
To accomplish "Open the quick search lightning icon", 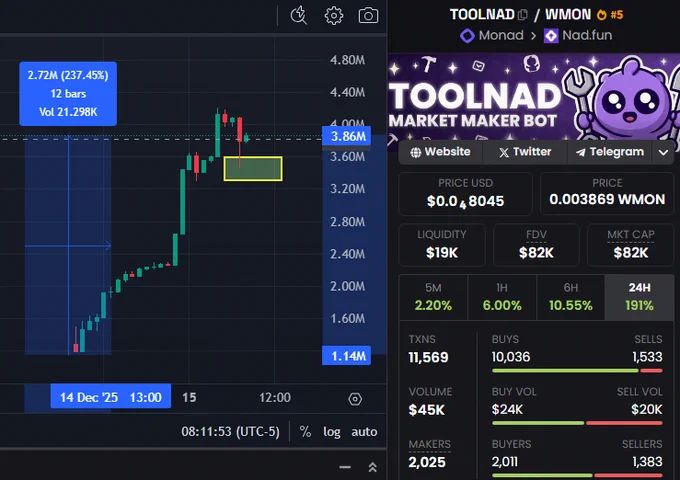I will tap(298, 16).
